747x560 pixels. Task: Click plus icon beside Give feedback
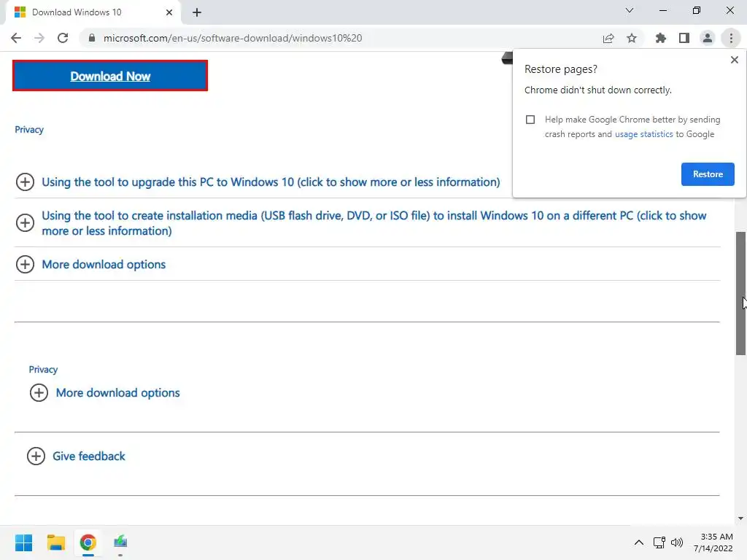pyautogui.click(x=36, y=456)
